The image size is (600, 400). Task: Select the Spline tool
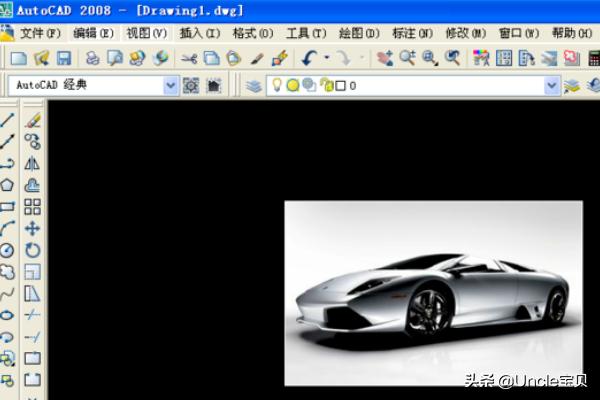click(x=7, y=294)
